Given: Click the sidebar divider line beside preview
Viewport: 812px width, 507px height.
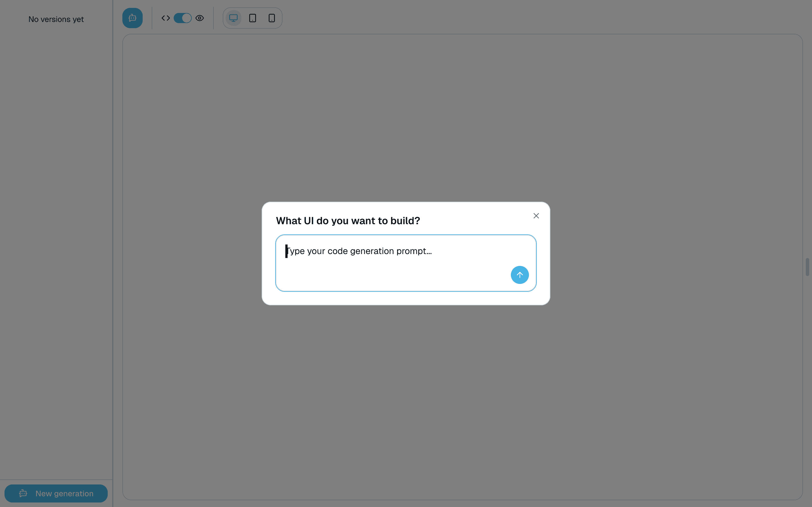Looking at the screenshot, I should click(x=113, y=235).
